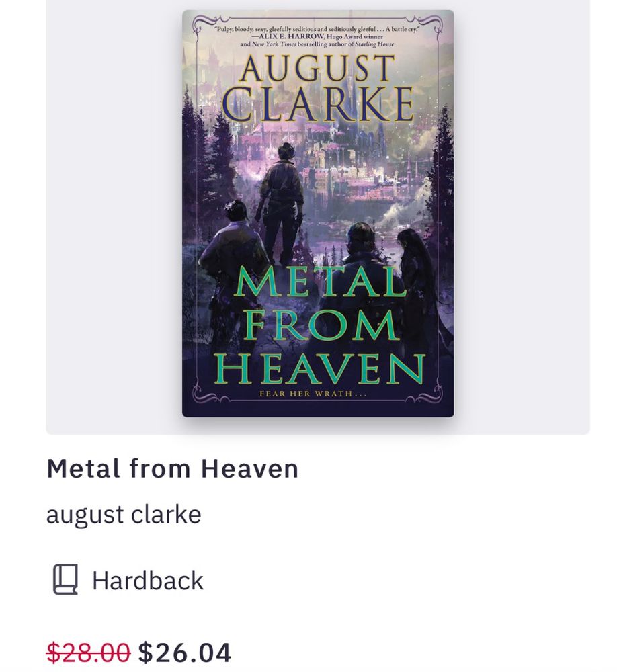Click the gray card area right of cover
This screenshot has height=672, width=617.
tap(522, 214)
